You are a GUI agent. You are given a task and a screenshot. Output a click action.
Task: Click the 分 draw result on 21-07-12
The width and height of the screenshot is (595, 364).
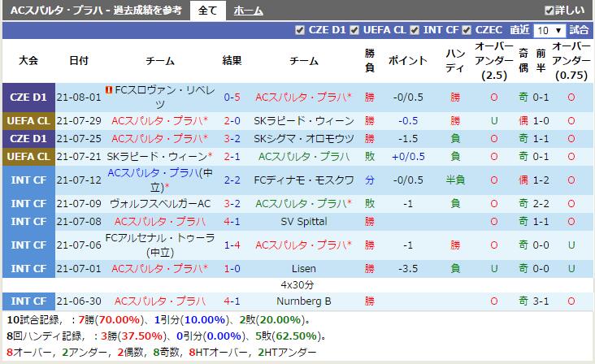(x=370, y=180)
